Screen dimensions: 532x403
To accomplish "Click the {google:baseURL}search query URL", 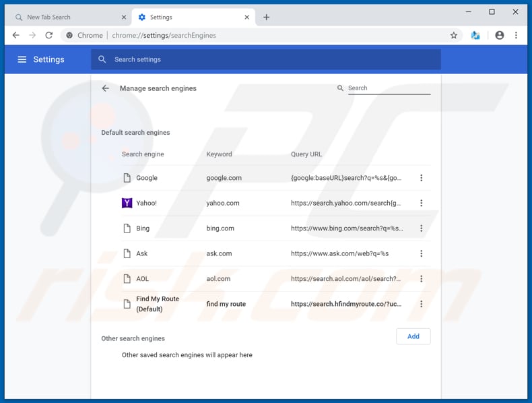I will (x=346, y=178).
